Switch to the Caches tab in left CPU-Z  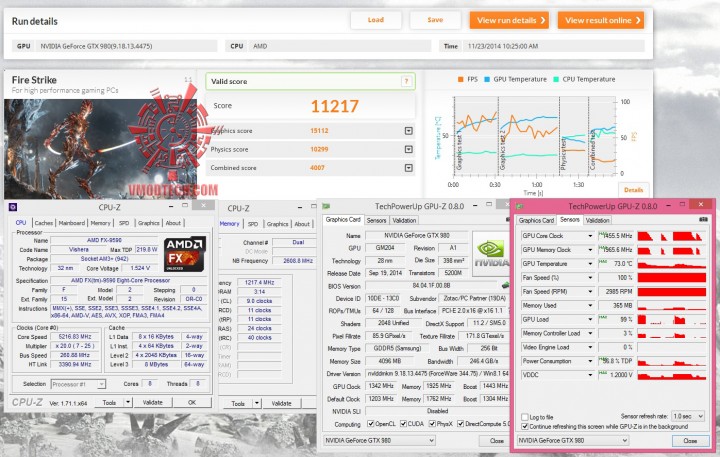pyautogui.click(x=44, y=223)
